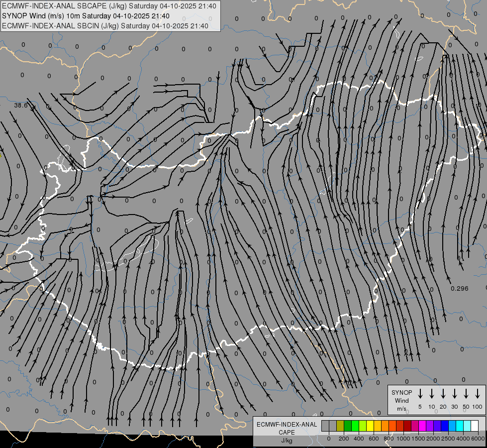Viewport: 487px width, 448px height.
Task: Click the wind arrow above the 5 m/s label
Action: (420, 393)
